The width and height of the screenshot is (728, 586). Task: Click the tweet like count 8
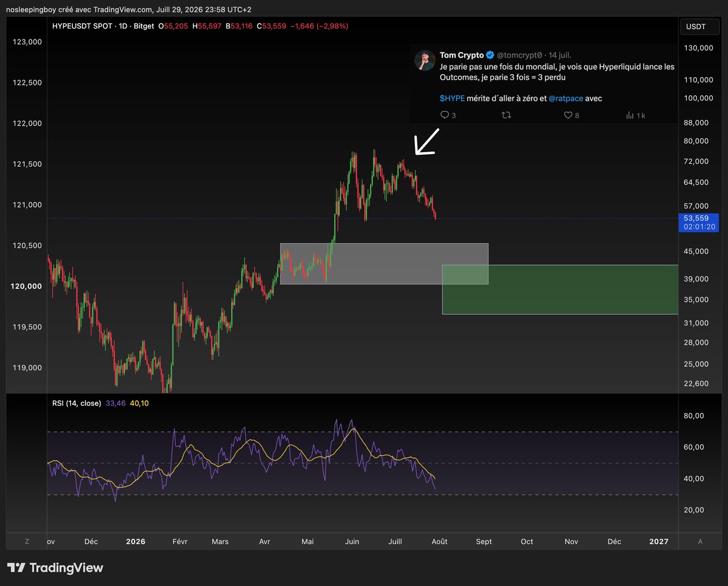coord(577,115)
